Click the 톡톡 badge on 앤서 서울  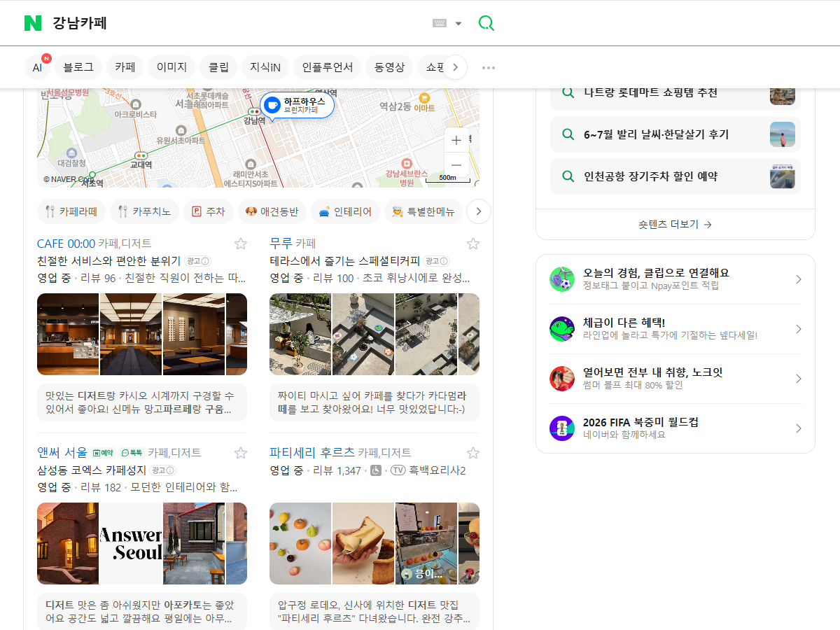tap(131, 453)
